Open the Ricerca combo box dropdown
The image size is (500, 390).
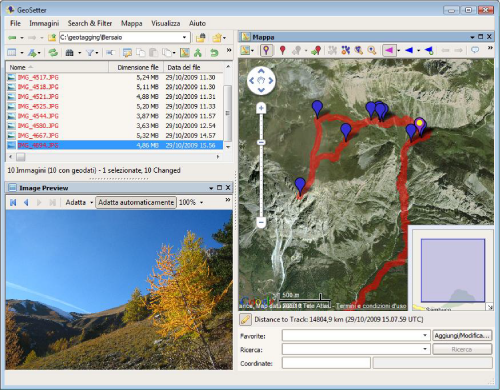425,349
